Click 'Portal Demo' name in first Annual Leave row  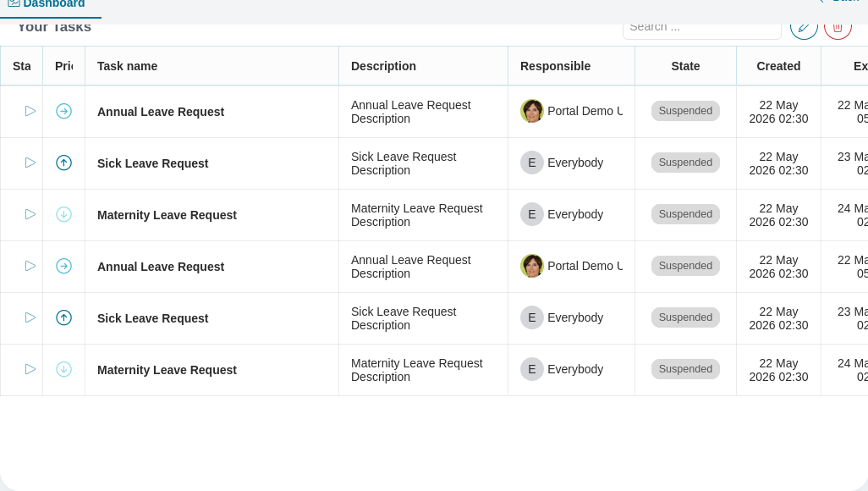pyautogui.click(x=585, y=111)
